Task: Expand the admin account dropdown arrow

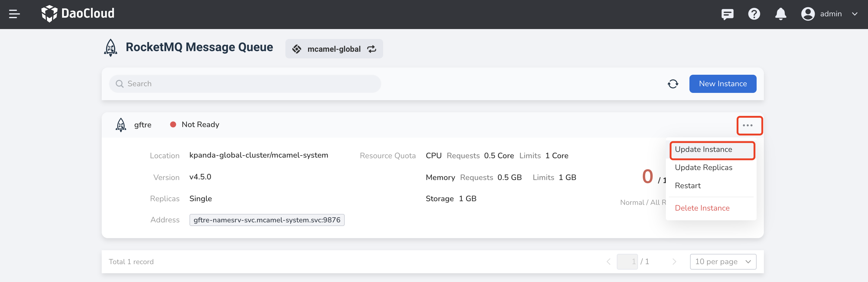Action: [x=854, y=14]
